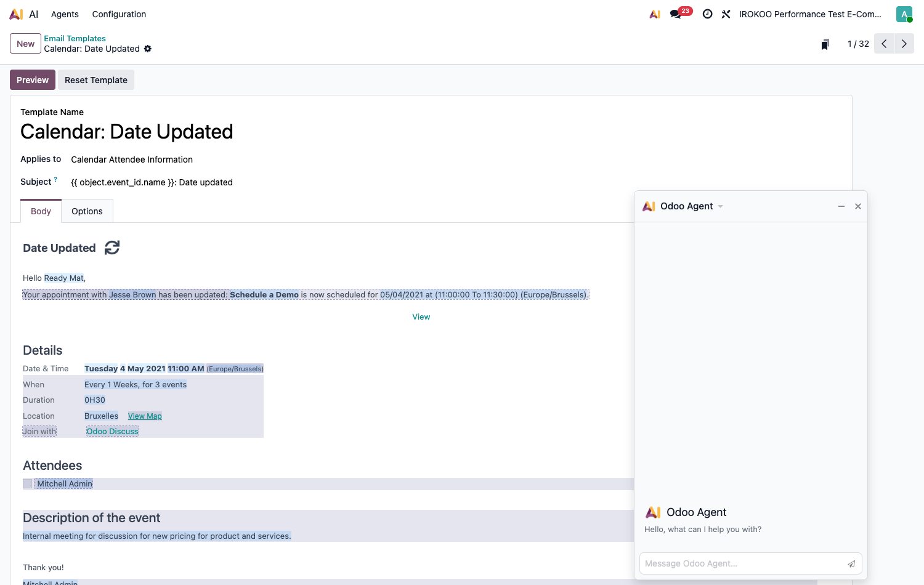Click the Every 1 Weeks, for 3 events text
924x585 pixels.
tap(136, 385)
